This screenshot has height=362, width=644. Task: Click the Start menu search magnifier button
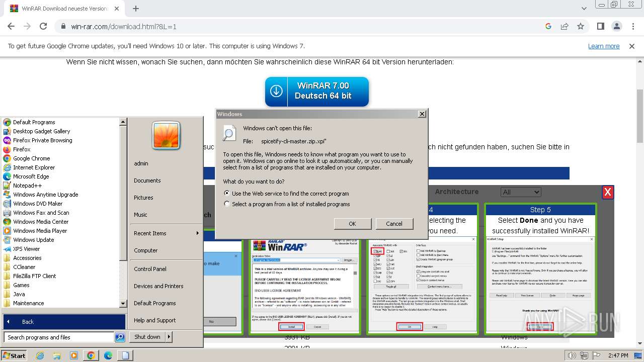pyautogui.click(x=120, y=337)
